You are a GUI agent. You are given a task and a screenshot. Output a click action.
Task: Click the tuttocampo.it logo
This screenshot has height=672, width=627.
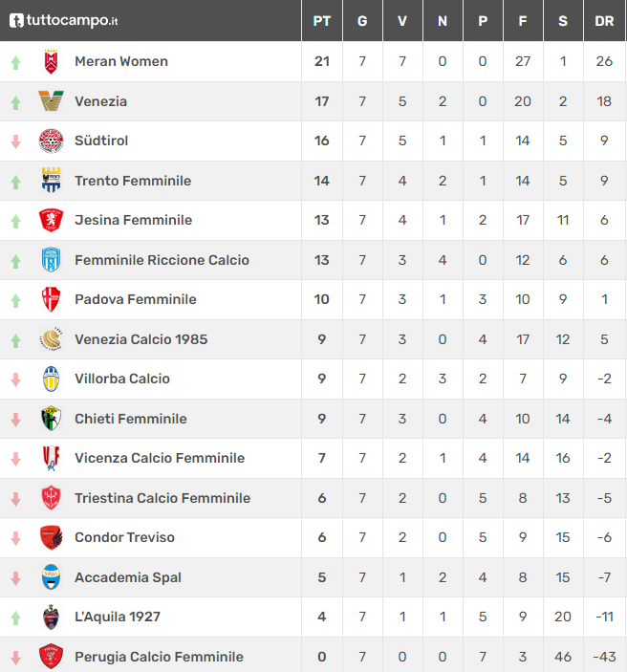click(x=63, y=20)
